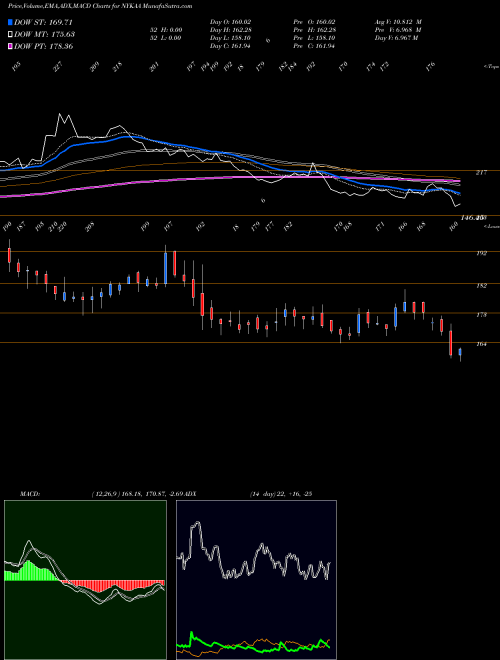
Task: Click the tall blue candlestick below the 192 line
Action: tap(165, 268)
